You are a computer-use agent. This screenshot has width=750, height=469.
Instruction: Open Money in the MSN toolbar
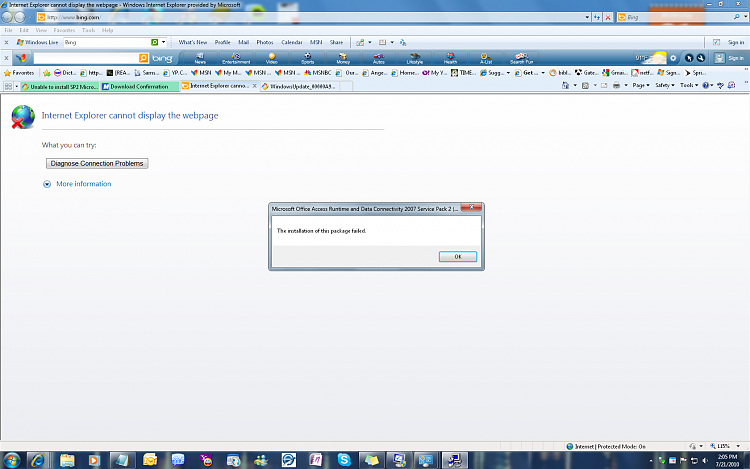343,58
